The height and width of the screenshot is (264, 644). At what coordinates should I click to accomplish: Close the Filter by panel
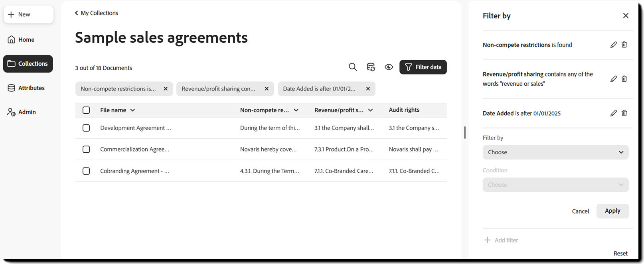625,16
